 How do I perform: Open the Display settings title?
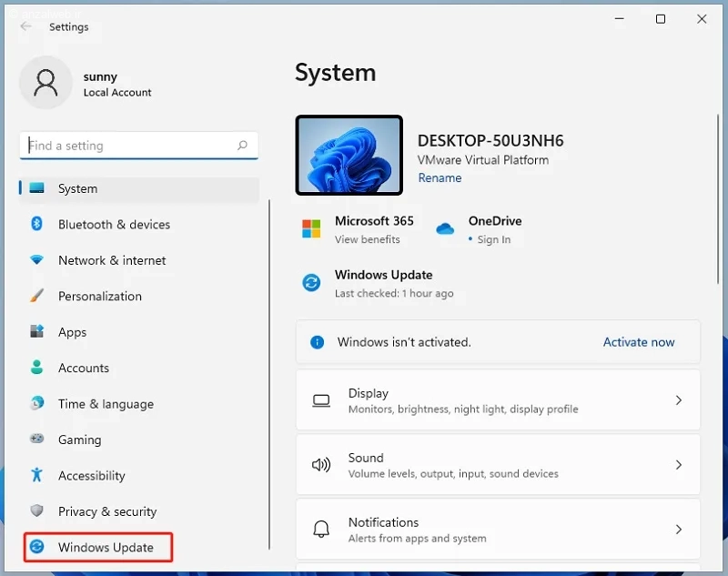point(369,393)
